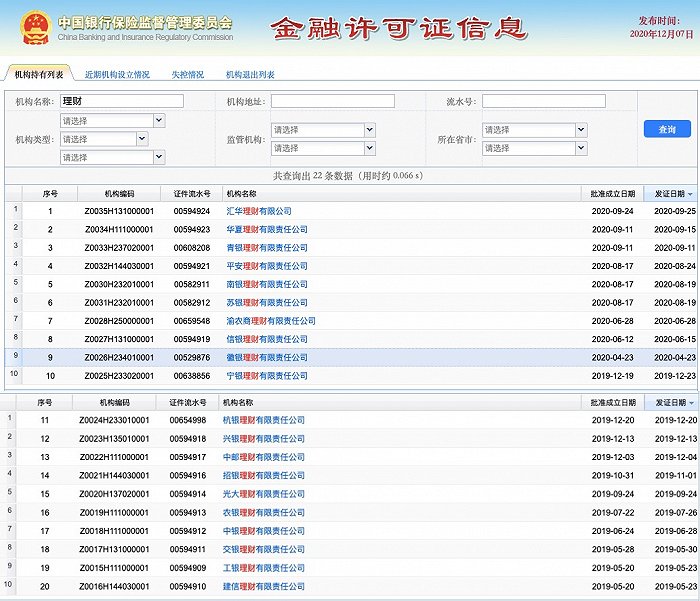Focus the 流水号 input field
Screen dimensions: 700x601
tap(544, 101)
